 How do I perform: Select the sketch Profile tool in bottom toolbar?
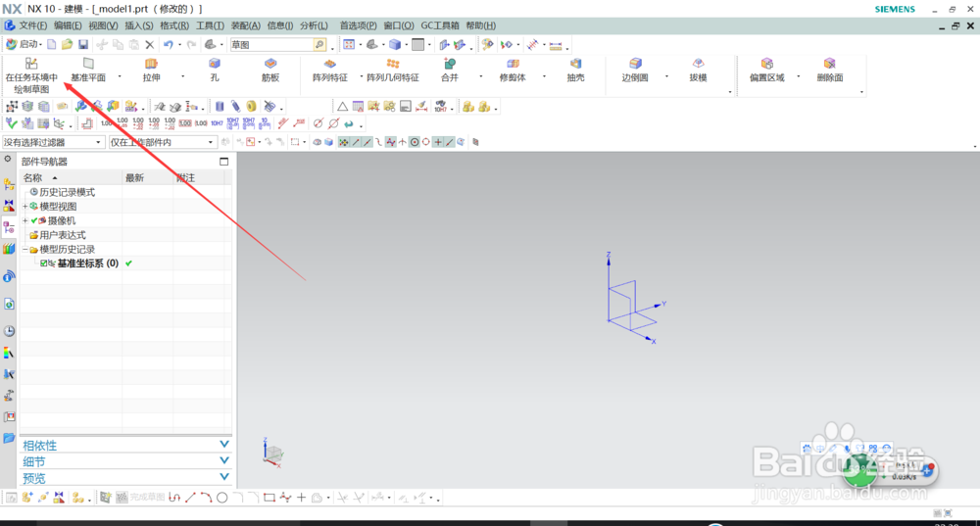point(174,498)
